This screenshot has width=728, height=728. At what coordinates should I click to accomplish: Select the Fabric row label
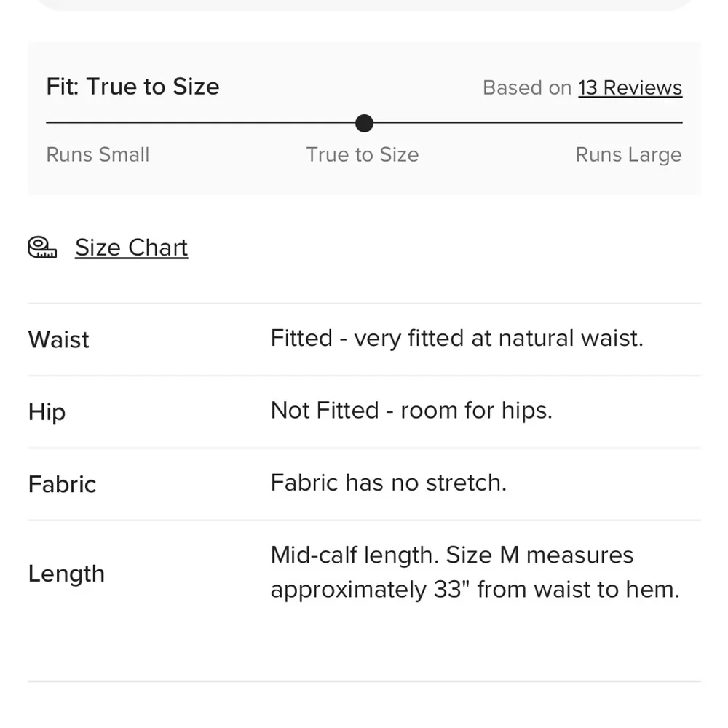(62, 484)
